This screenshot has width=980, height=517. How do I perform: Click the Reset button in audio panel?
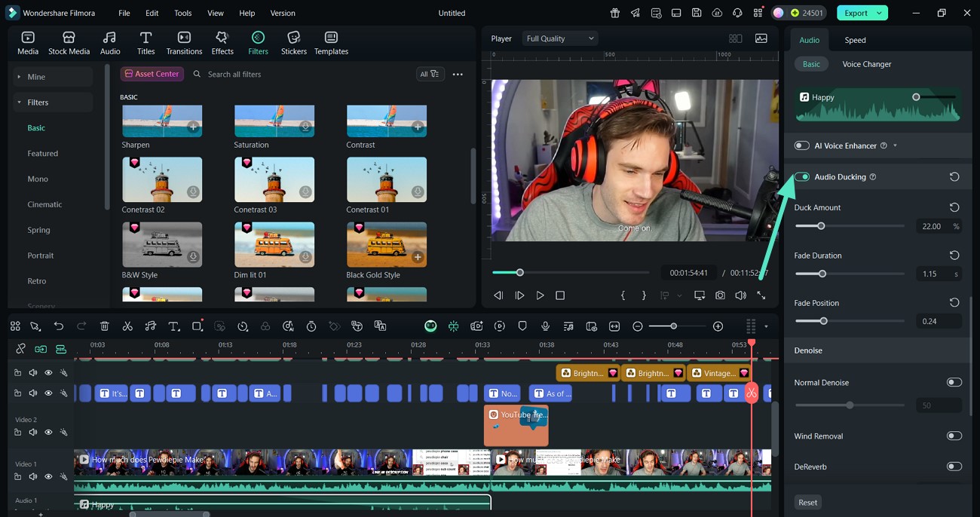807,503
